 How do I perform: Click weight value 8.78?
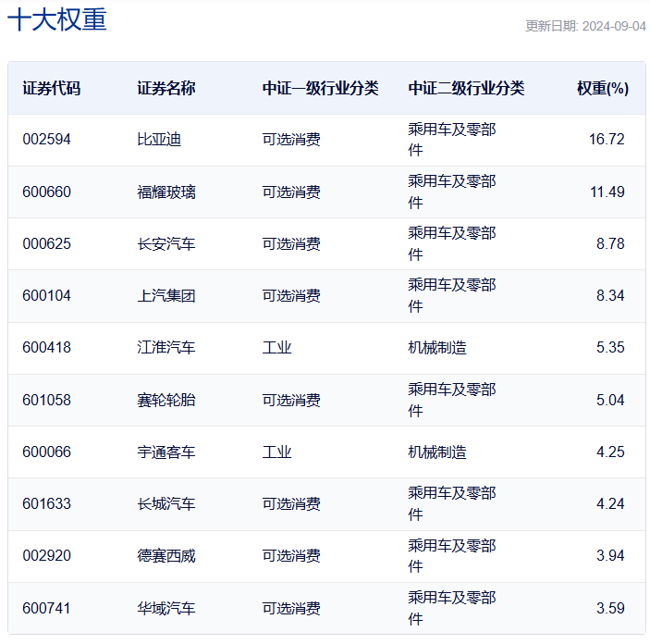pos(610,244)
